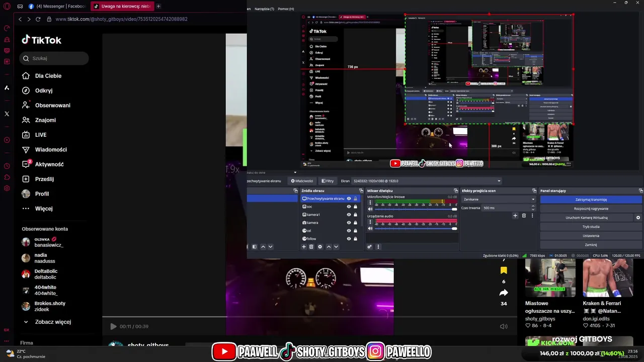The image size is (644, 362).
Task: Open the Ekran S24D332 display dropdown
Action: click(427, 181)
